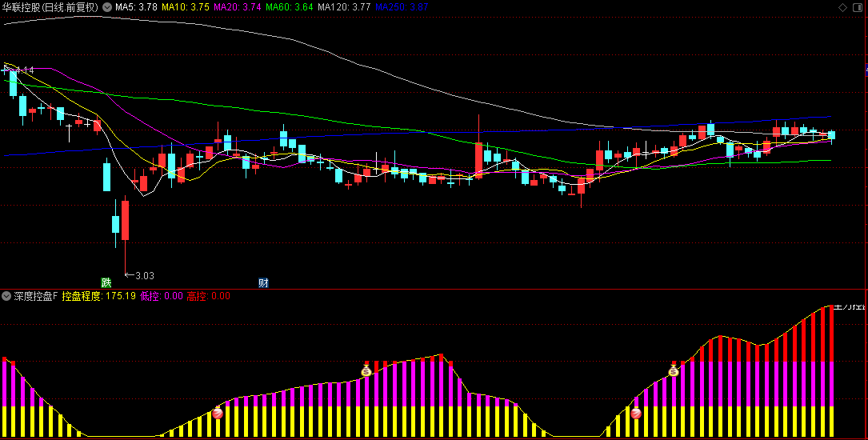The width and height of the screenshot is (868, 440).
Task: Click the 深度控盘F indicator name
Action: (36, 296)
